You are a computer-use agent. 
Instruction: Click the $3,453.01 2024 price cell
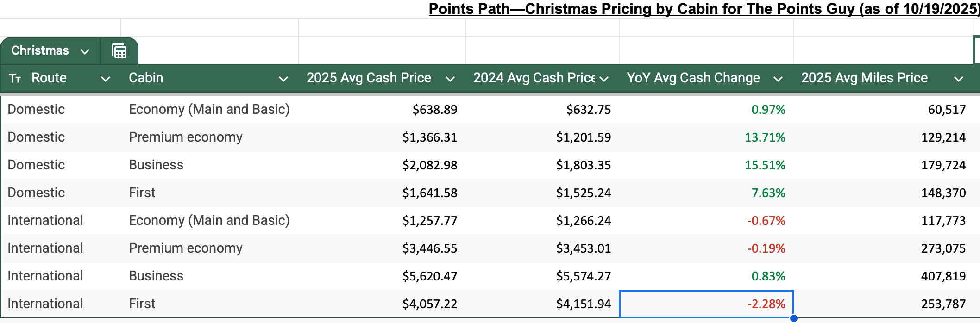pyautogui.click(x=583, y=248)
